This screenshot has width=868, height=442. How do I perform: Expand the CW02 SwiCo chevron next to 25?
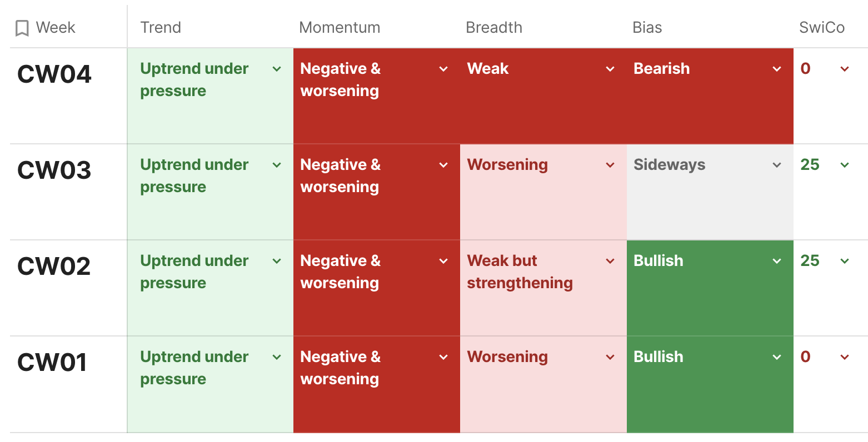pyautogui.click(x=845, y=261)
